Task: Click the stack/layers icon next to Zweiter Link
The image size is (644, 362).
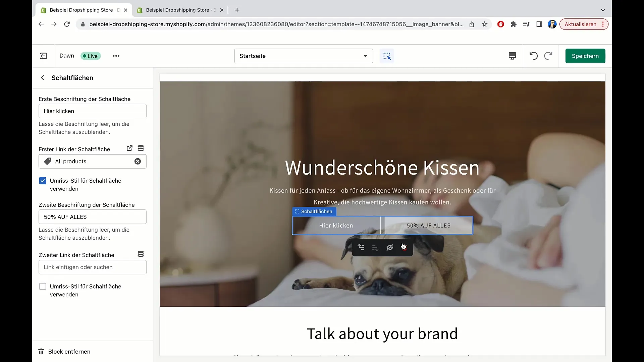Action: [x=141, y=254]
